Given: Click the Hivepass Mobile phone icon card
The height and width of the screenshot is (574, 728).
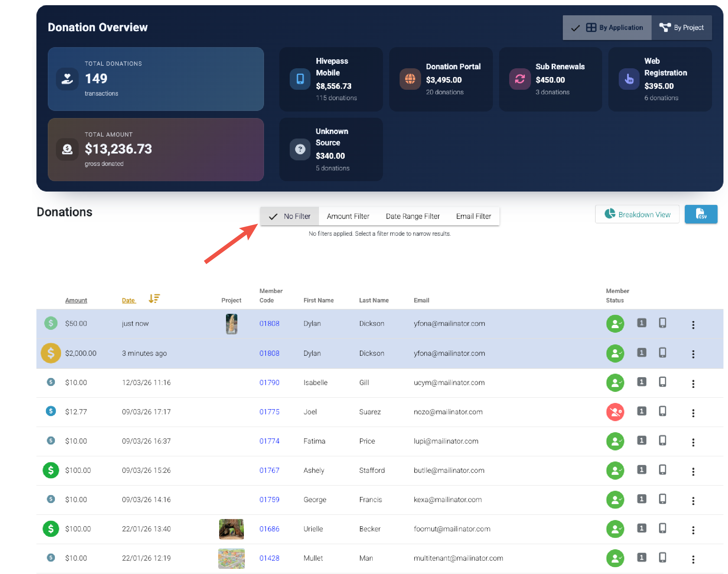Looking at the screenshot, I should (300, 79).
